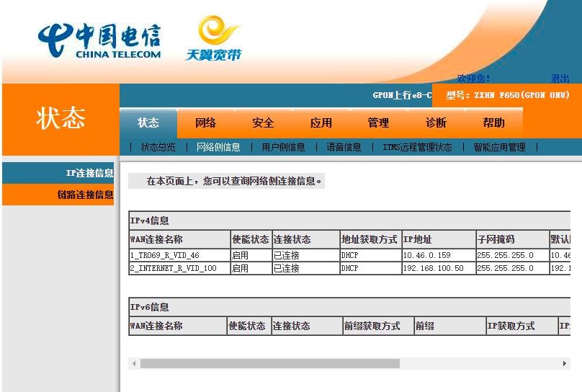Click the horizontal scrollbar right arrow

[x=564, y=364]
